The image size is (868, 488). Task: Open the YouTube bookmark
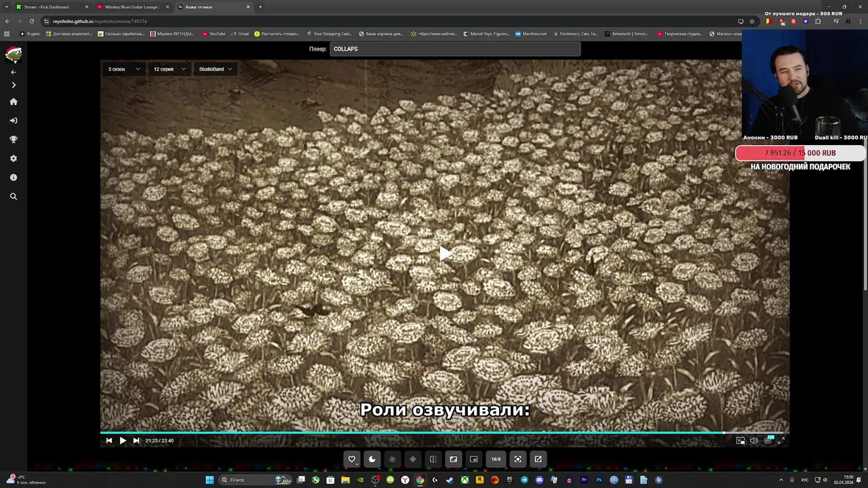(x=214, y=34)
